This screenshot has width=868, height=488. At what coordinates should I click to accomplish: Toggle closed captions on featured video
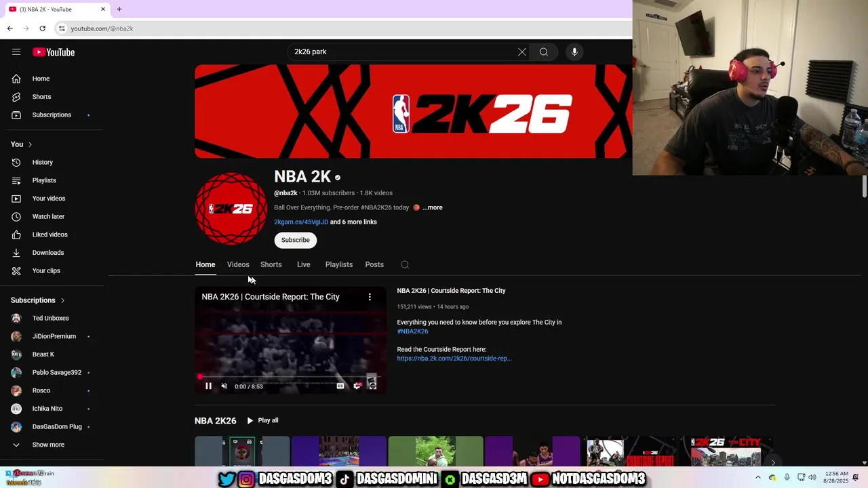pos(340,386)
